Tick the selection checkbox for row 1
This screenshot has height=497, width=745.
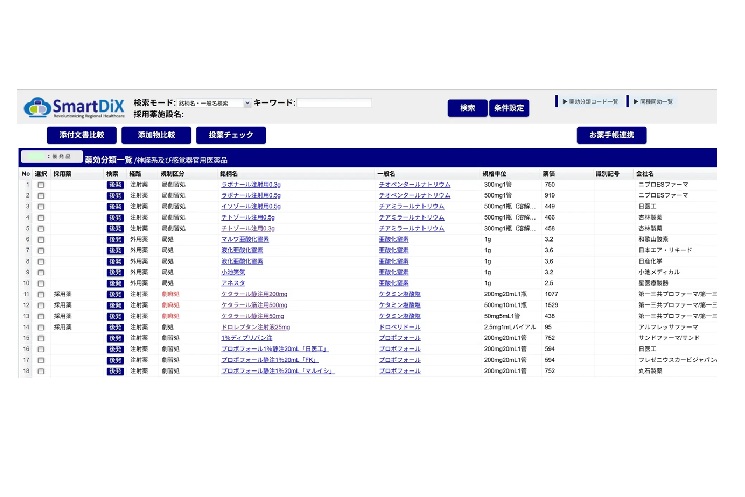click(x=41, y=185)
